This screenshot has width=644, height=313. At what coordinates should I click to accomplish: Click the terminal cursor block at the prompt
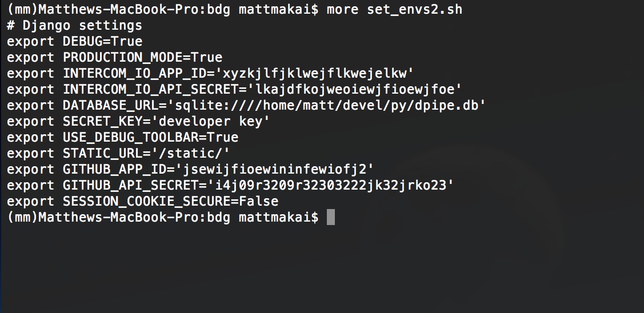click(331, 217)
